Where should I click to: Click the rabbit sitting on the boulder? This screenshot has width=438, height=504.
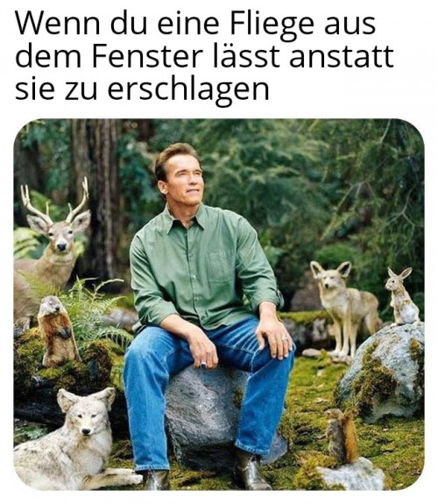click(402, 297)
